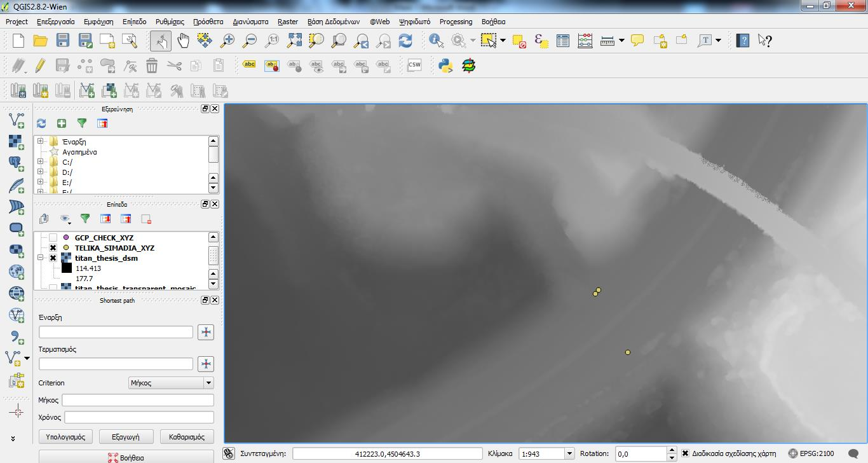This screenshot has width=868, height=463.
Task: Open the Processing menu
Action: point(456,22)
